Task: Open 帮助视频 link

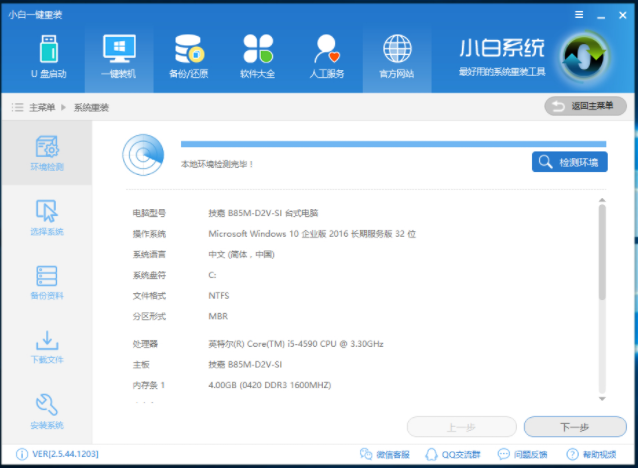Action: coord(591,454)
